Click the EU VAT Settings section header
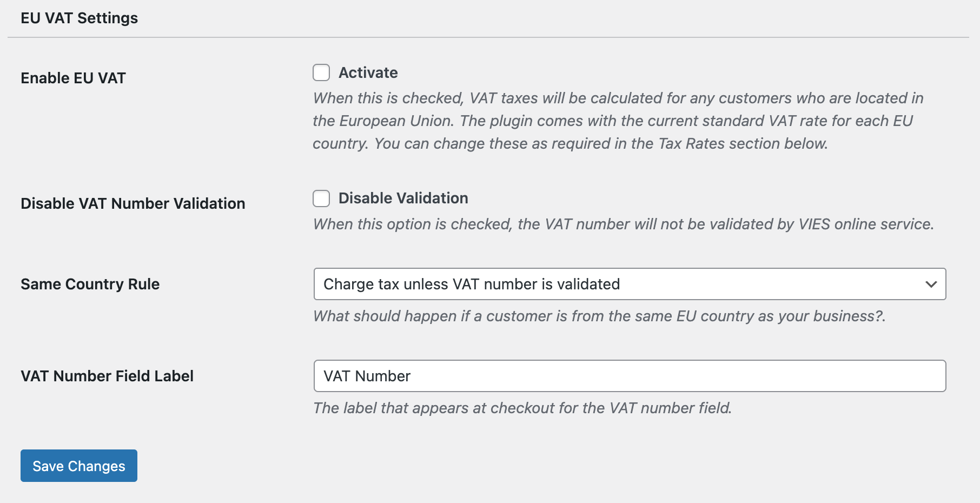The width and height of the screenshot is (980, 503). point(79,17)
